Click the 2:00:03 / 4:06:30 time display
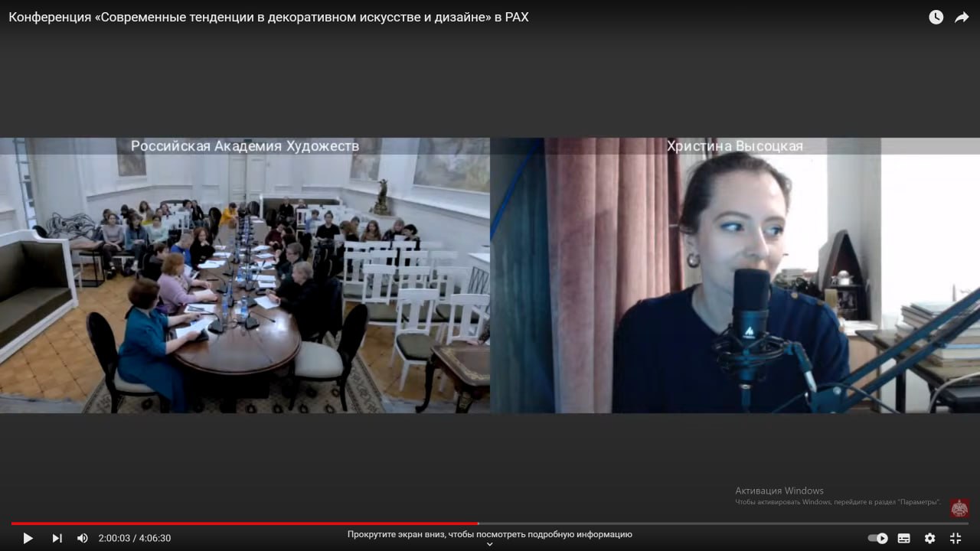This screenshot has height=551, width=980. click(135, 538)
